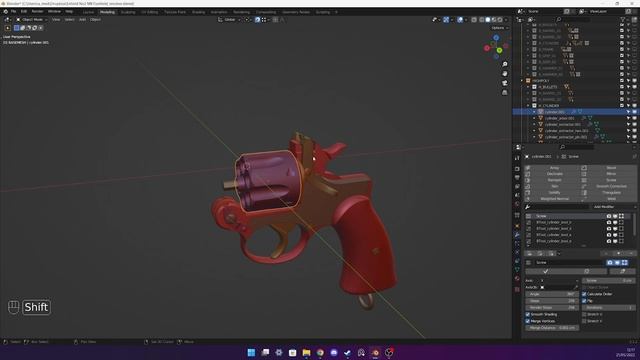This screenshot has width=640, height=360.
Task: Select wireframe viewport shading mode
Action: coord(482,20)
